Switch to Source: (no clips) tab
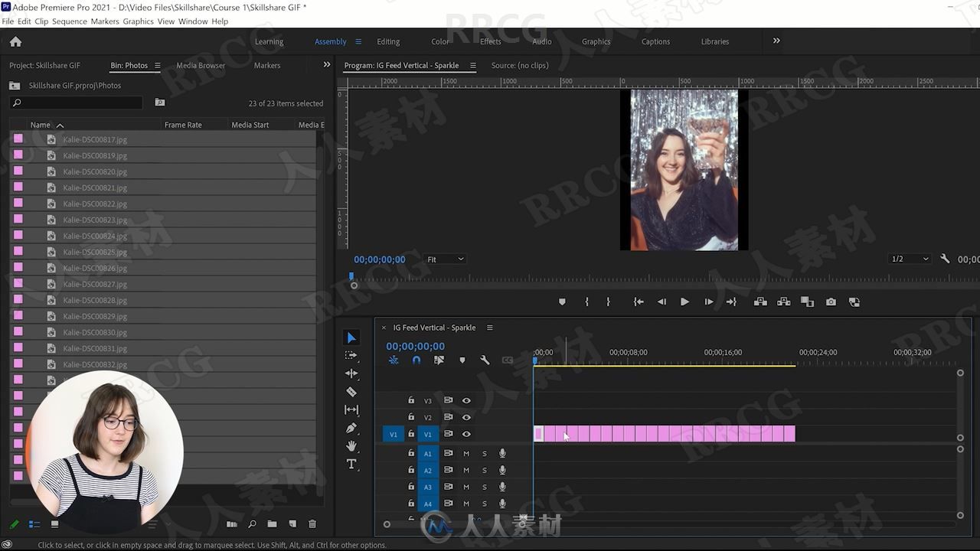The image size is (980, 551). [x=520, y=65]
